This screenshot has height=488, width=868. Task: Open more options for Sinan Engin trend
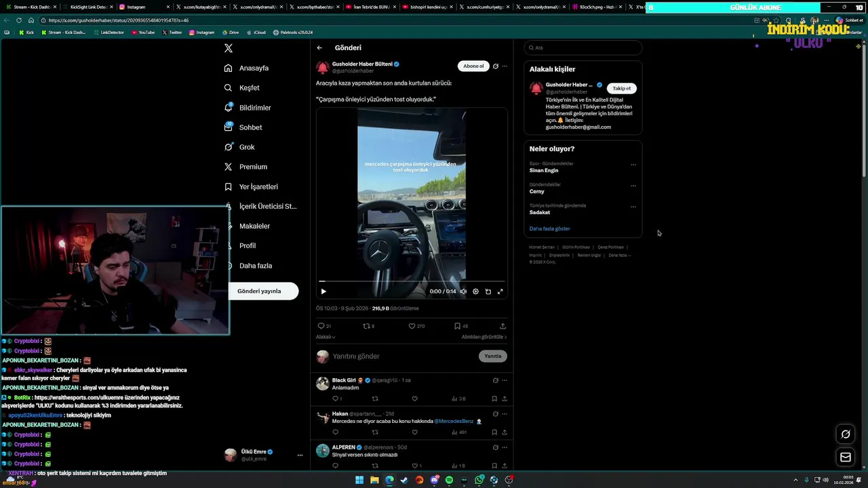click(x=633, y=165)
